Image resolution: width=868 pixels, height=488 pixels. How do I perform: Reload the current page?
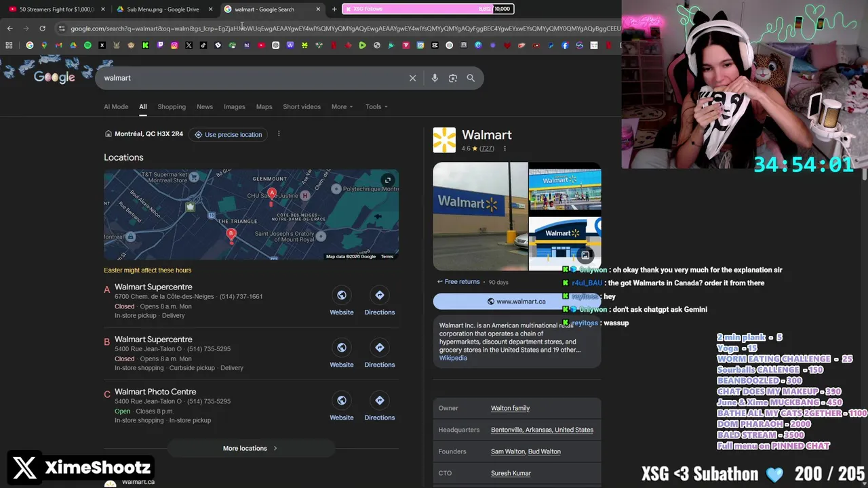(x=42, y=28)
